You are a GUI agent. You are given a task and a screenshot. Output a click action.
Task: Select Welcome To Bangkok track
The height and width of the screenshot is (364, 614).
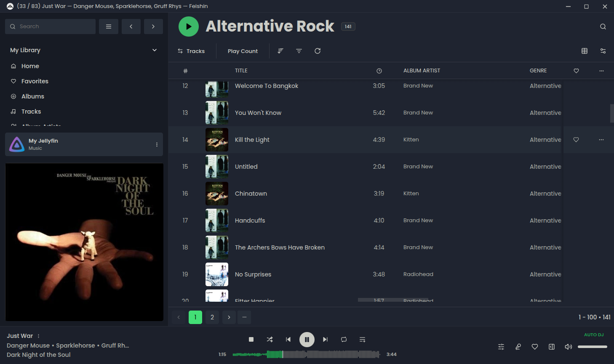coord(267,86)
